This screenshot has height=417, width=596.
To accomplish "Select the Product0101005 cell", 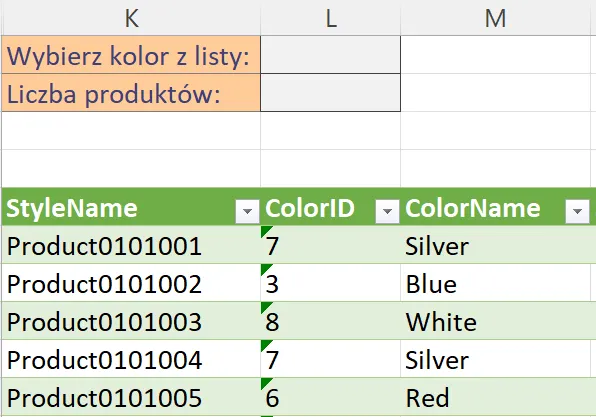I will (131, 397).
